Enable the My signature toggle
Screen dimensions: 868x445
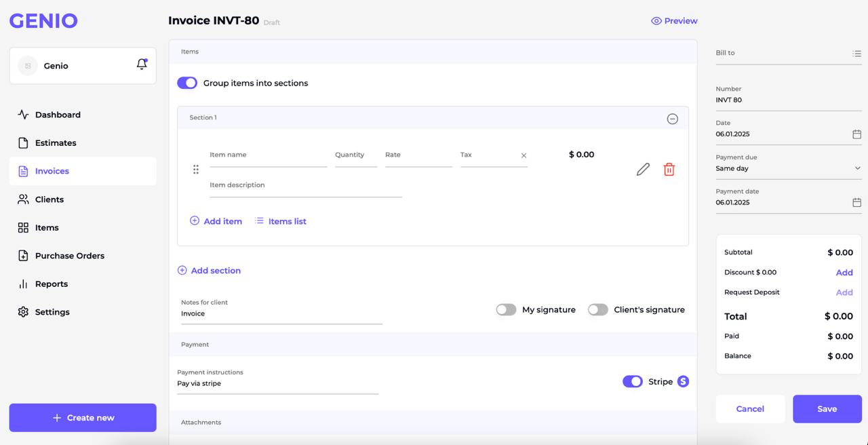tap(506, 310)
